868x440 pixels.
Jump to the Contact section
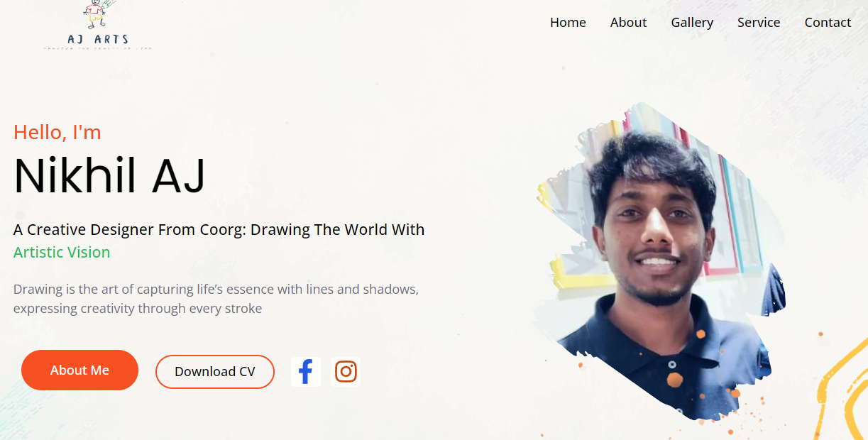[x=828, y=23]
